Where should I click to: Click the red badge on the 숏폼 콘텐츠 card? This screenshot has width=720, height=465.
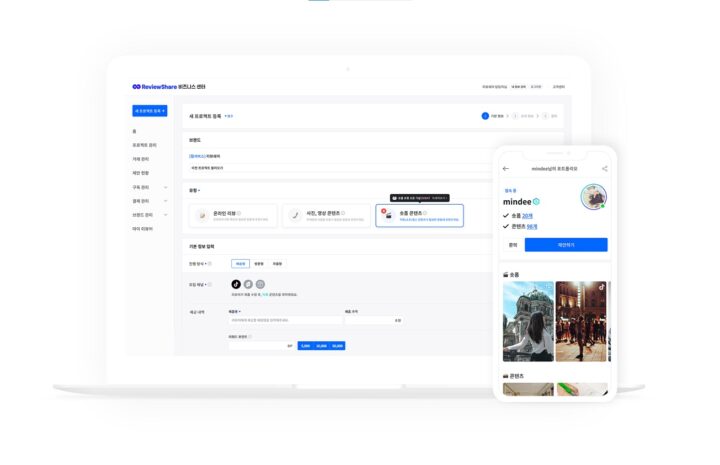pyautogui.click(x=383, y=211)
